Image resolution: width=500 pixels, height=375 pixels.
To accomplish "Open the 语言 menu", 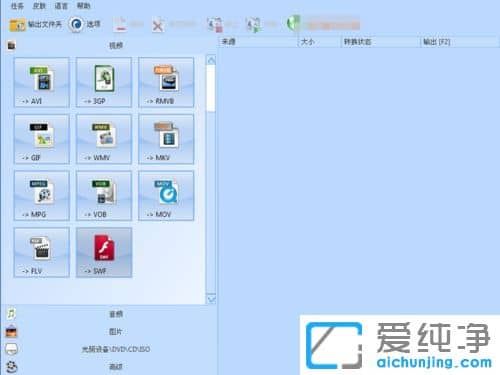I will click(x=61, y=6).
